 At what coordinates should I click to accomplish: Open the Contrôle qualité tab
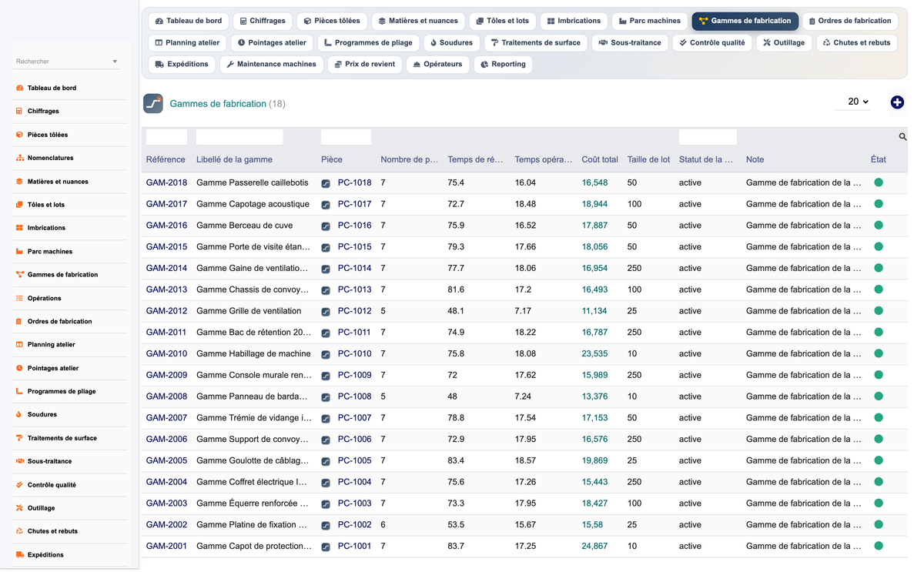tap(712, 42)
